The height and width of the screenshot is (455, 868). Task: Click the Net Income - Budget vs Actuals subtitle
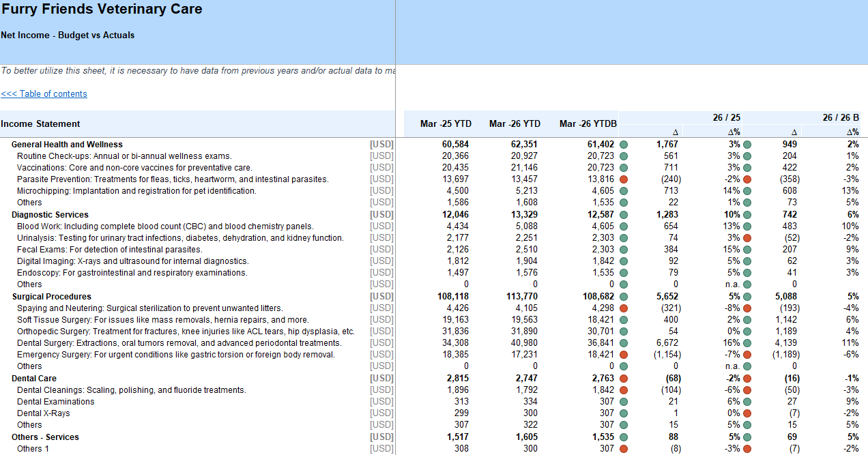pos(68,35)
